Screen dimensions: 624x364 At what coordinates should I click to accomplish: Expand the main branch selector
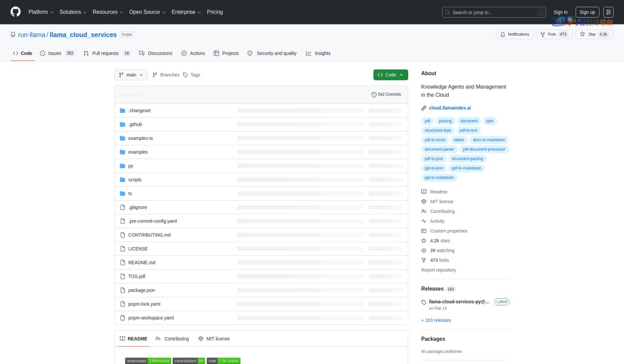point(131,75)
